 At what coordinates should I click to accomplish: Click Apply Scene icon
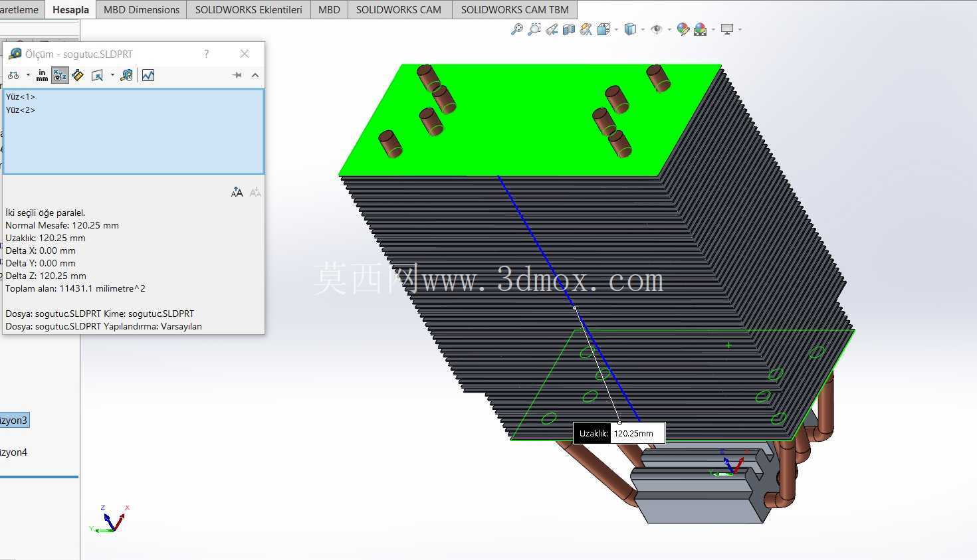700,29
